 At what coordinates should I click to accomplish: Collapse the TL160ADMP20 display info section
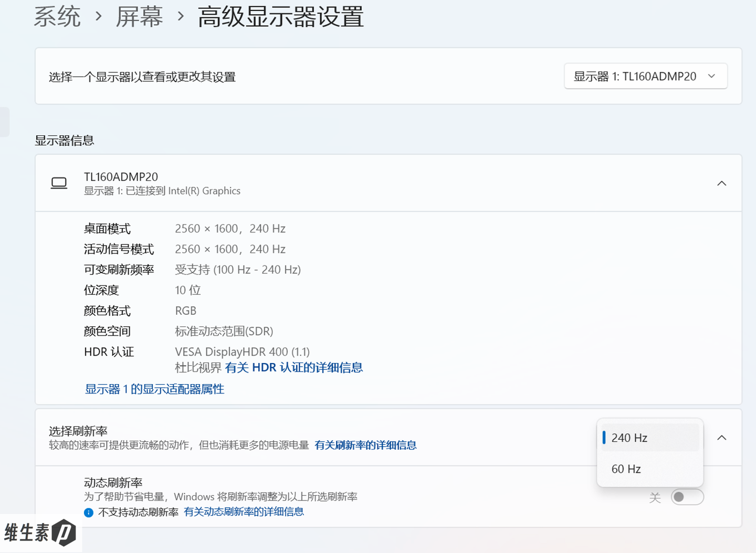click(722, 183)
